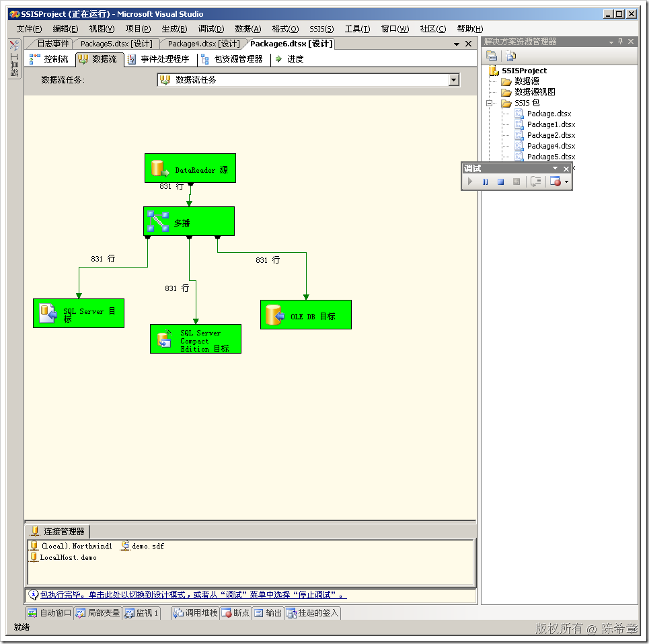Open the document tab list dropdown arrow
This screenshot has height=644, width=649.
coord(457,44)
